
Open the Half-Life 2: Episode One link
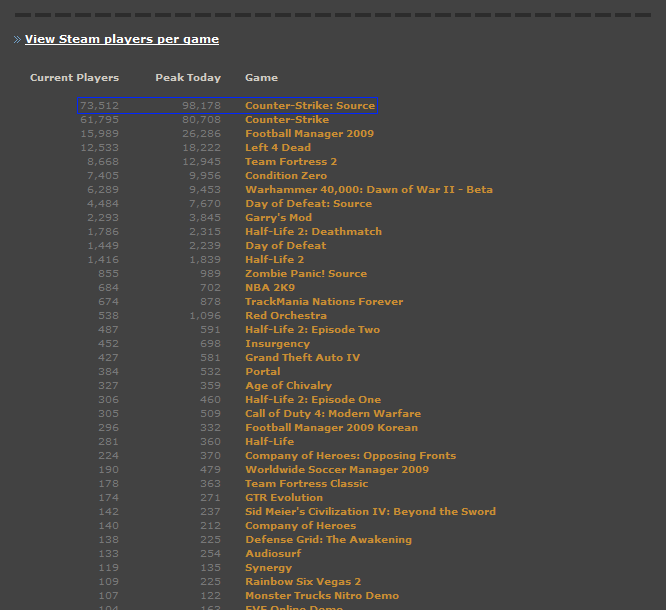coord(313,400)
